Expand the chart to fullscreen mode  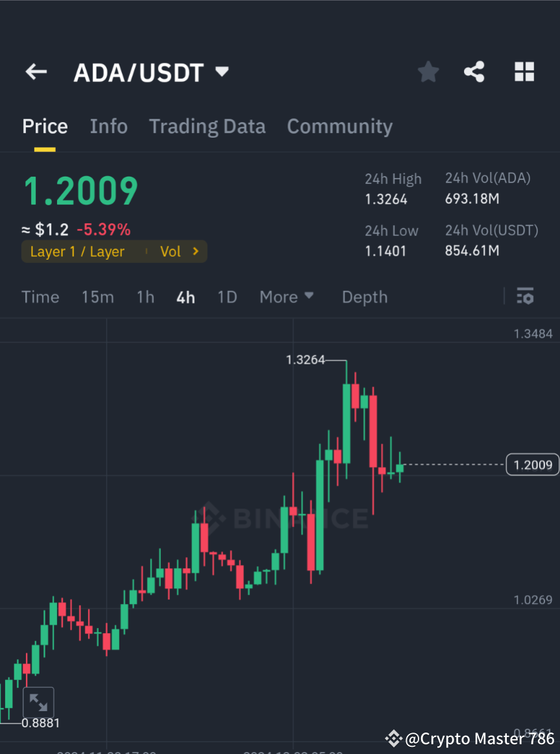[39, 702]
